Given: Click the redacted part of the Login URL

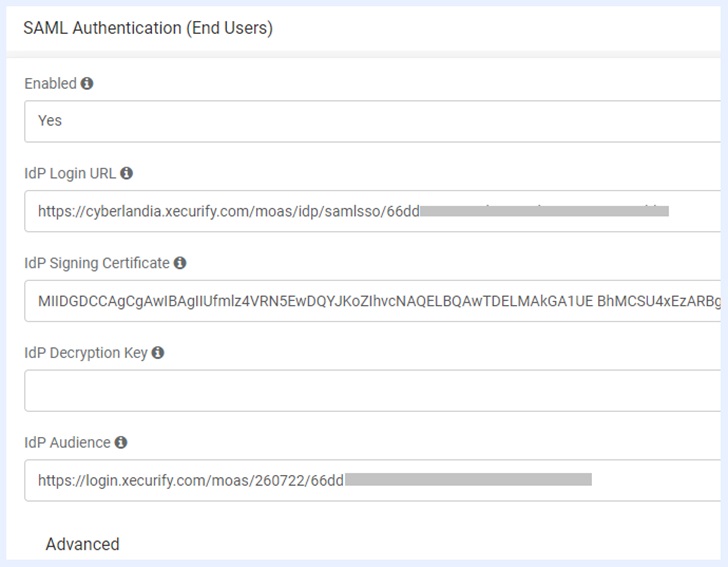Looking at the screenshot, I should coord(543,211).
